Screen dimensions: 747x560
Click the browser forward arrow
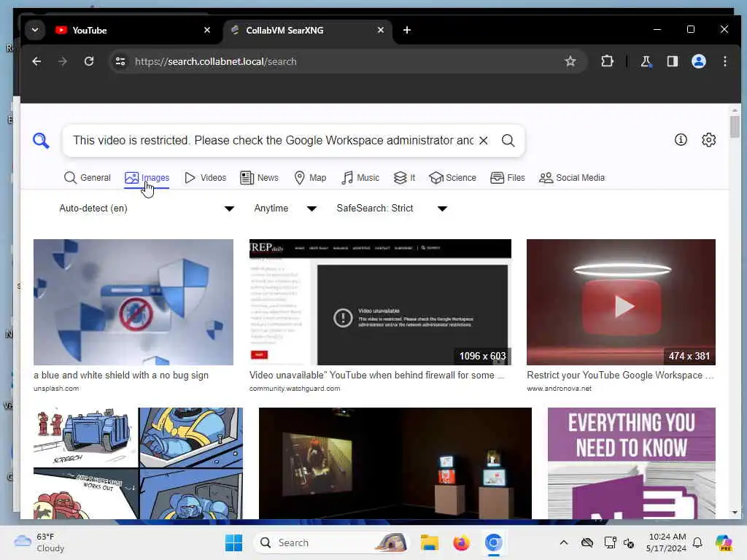(63, 61)
